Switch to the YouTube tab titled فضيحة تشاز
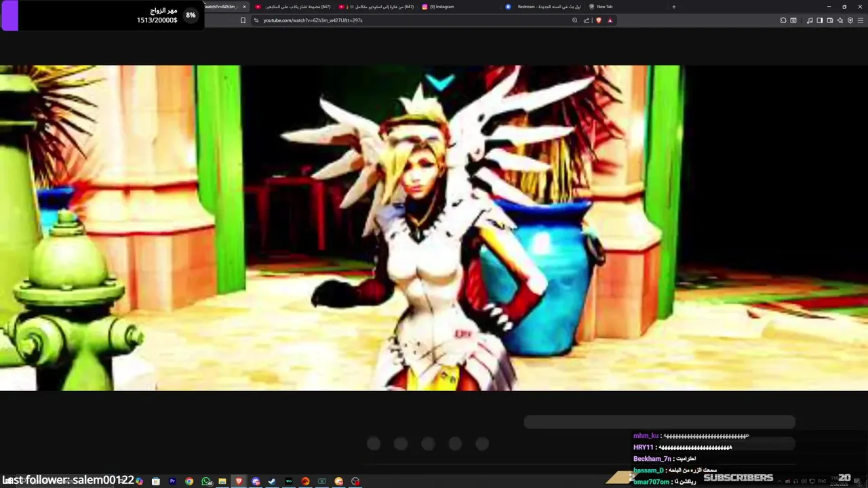The image size is (868, 488). [x=292, y=7]
